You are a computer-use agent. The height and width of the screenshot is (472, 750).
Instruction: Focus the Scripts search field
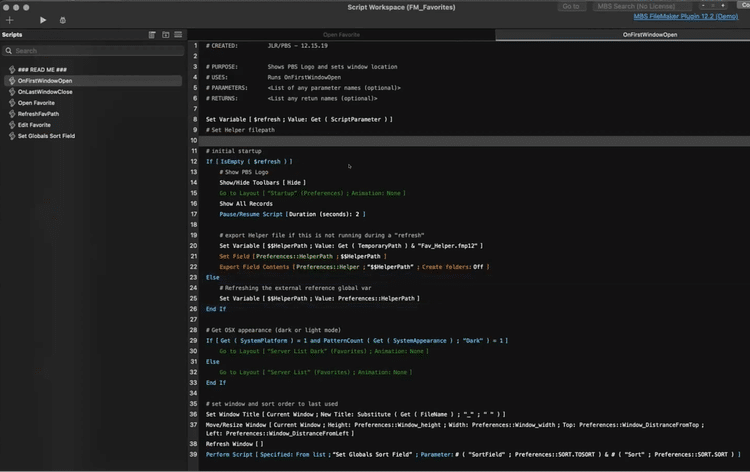(x=94, y=51)
